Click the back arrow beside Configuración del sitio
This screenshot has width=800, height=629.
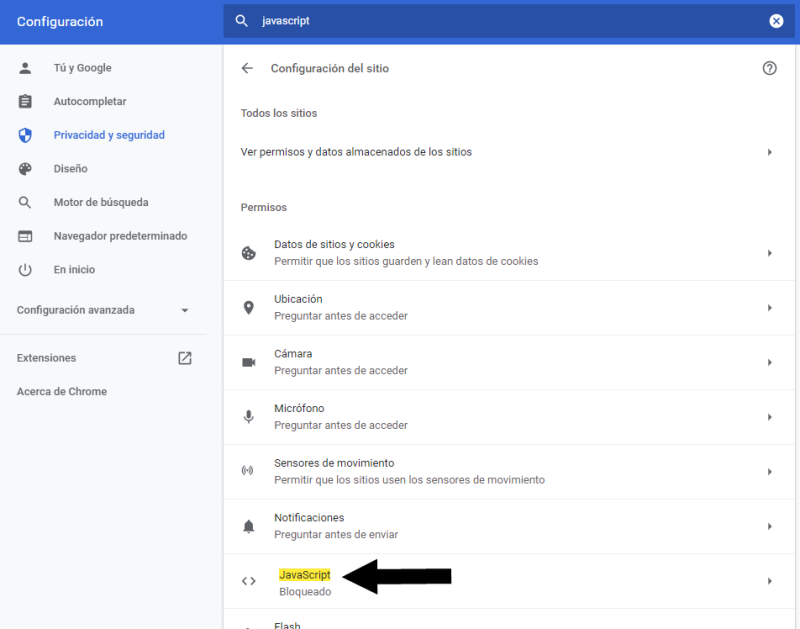tap(247, 68)
